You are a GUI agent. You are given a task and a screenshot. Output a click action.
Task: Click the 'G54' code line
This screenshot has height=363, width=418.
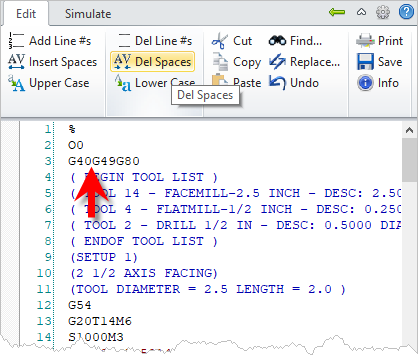coord(79,305)
